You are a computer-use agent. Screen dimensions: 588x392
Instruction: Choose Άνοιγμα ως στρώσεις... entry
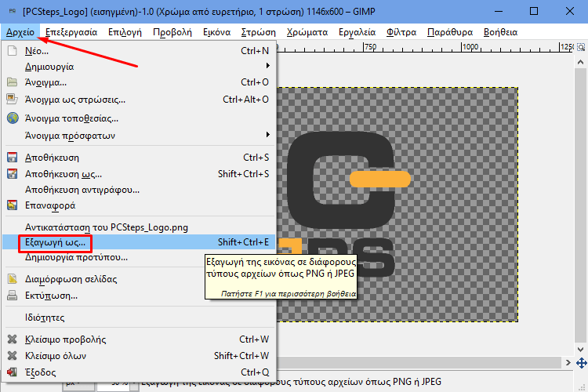point(139,100)
